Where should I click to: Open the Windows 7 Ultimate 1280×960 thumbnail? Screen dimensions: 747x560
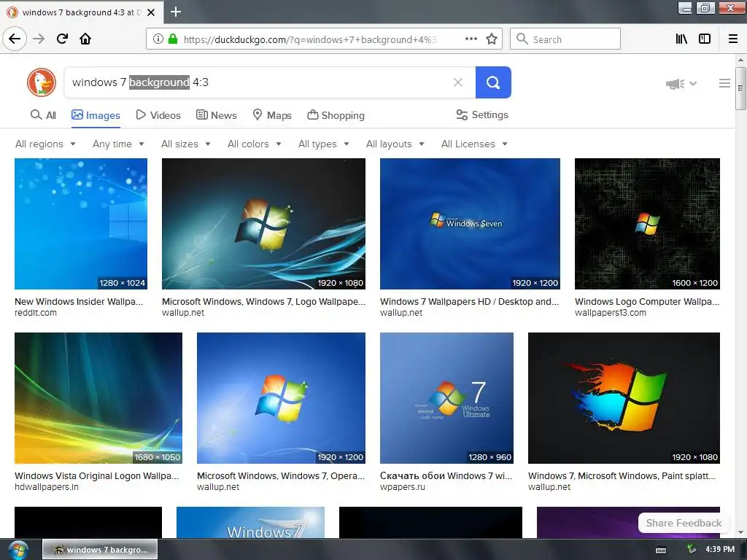pyautogui.click(x=446, y=398)
